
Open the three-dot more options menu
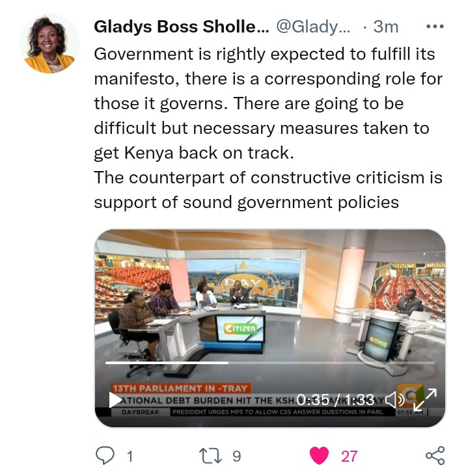pyautogui.click(x=435, y=27)
